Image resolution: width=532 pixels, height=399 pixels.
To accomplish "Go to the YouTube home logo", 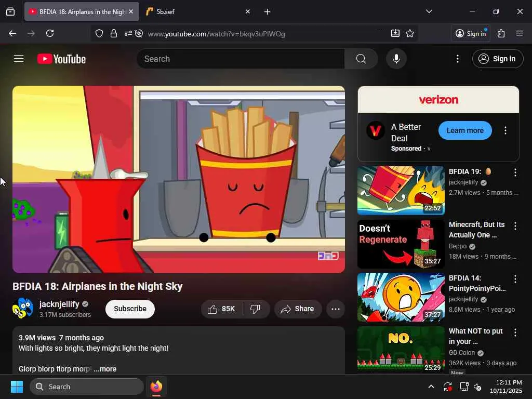I will tap(61, 59).
